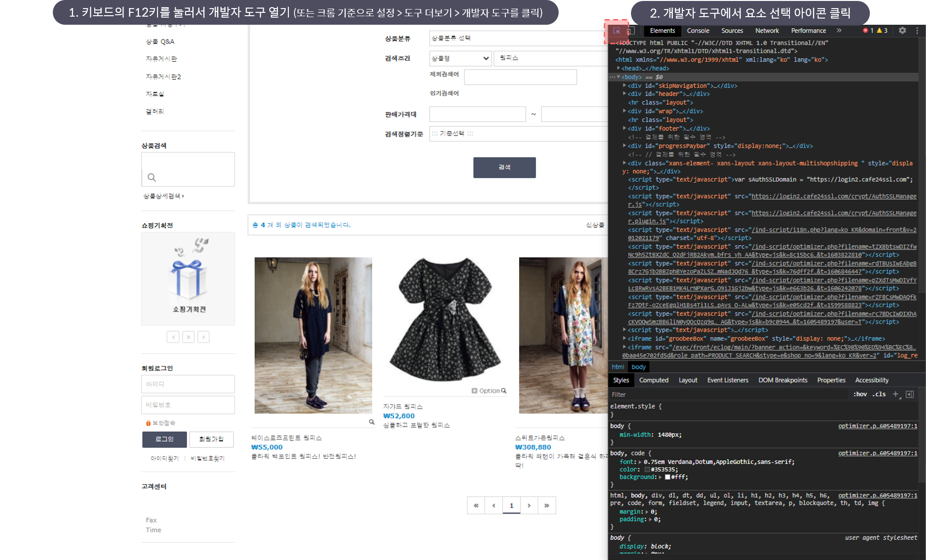Pause the shopping event banner slideshow
The image size is (926, 560).
(x=188, y=337)
